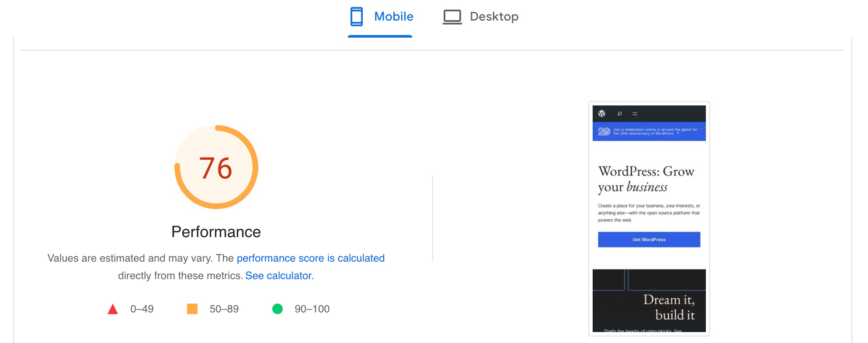Click the green circle 90–100 legend icon
The image size is (868, 343).
[x=278, y=309]
